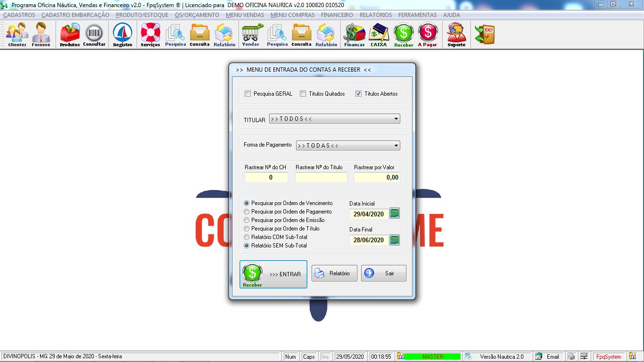Check the Titulos Quitados checkbox

(303, 94)
